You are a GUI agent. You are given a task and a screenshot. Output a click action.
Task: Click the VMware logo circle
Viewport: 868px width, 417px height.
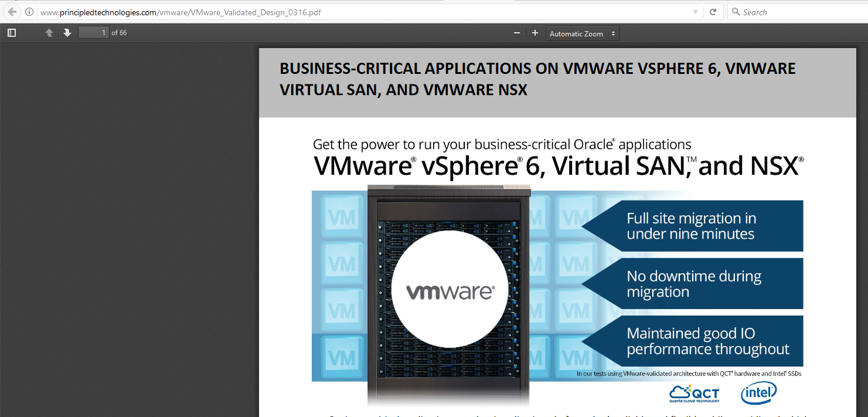point(450,289)
